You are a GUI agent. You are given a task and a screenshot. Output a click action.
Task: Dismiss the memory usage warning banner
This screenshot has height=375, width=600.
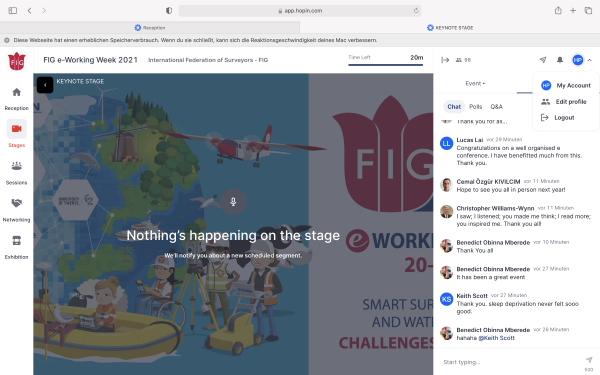coord(7,40)
